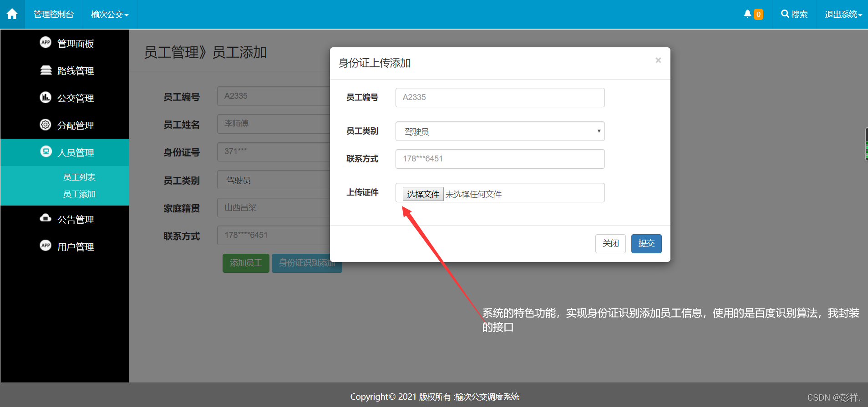Focus the background 员工编号 field
The image size is (868, 407).
pyautogui.click(x=274, y=96)
